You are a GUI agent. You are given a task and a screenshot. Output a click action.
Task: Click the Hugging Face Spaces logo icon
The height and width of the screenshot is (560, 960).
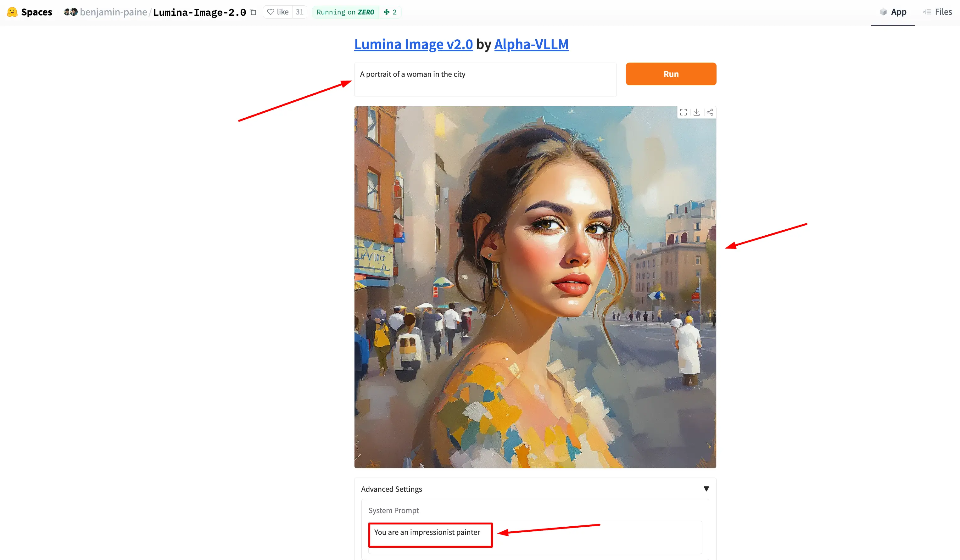click(x=12, y=12)
